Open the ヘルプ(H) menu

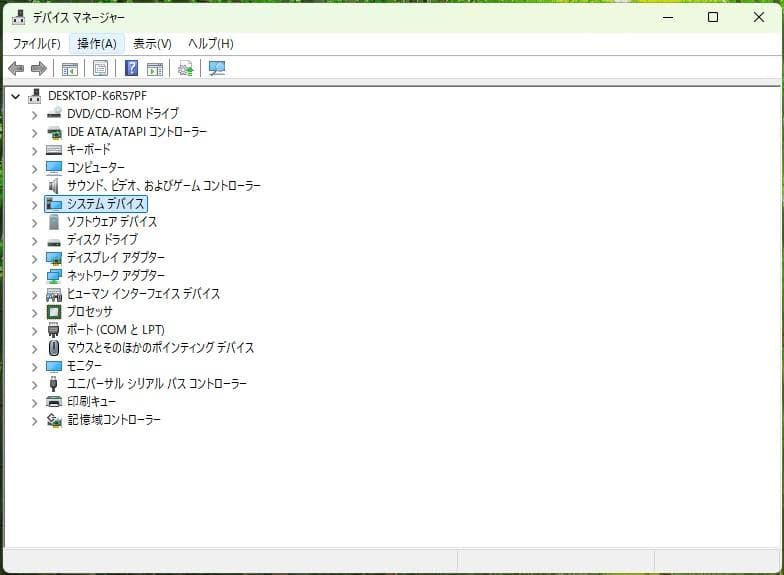[210, 44]
